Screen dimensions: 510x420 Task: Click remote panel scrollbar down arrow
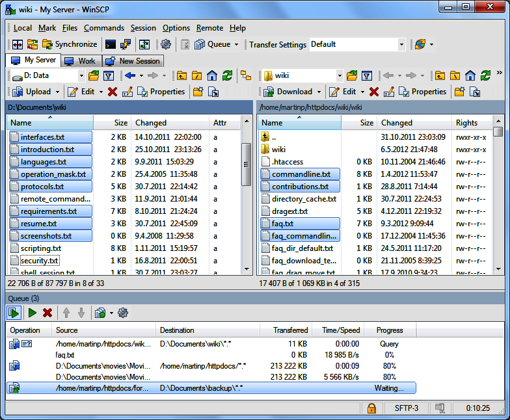pos(498,269)
